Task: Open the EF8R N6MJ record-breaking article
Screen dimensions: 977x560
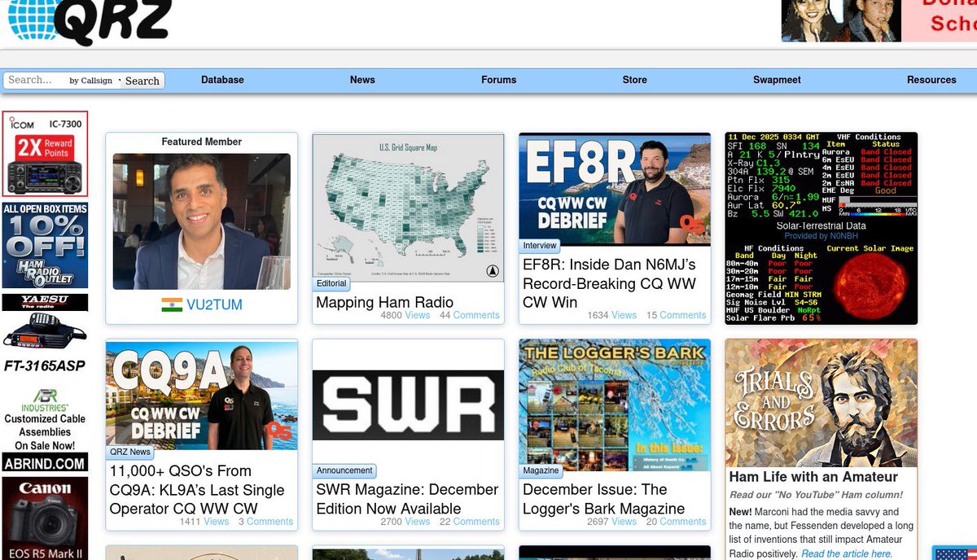Action: (612, 284)
